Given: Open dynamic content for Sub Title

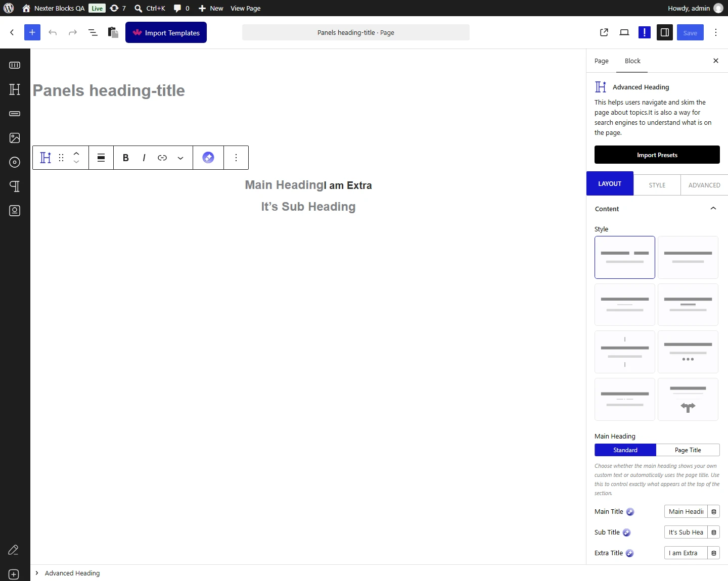Looking at the screenshot, I should tap(714, 532).
